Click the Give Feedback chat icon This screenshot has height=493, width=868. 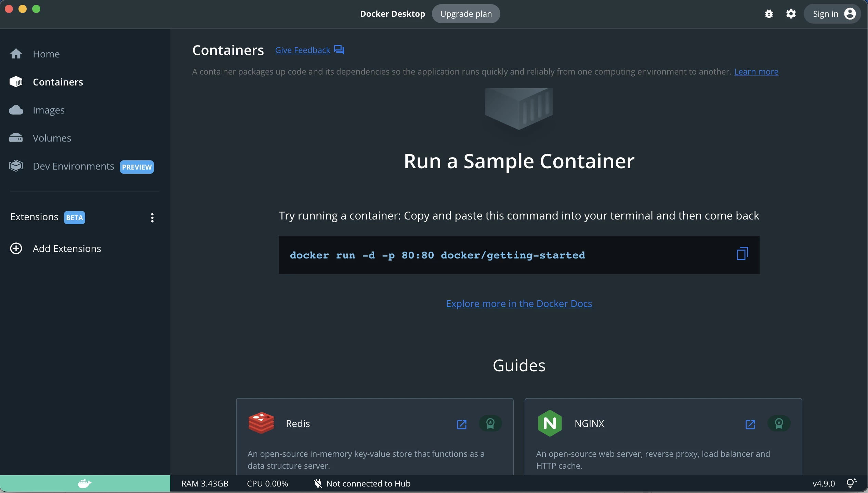339,50
